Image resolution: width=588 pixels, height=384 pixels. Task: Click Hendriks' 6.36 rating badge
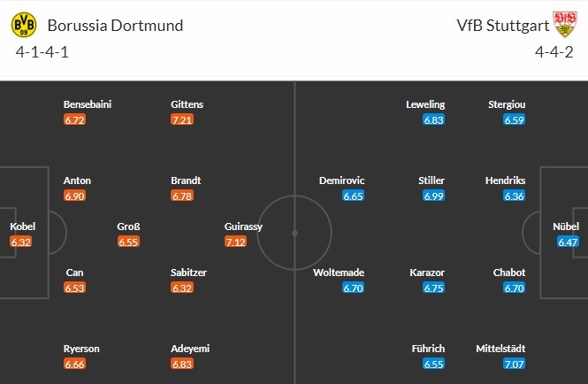[515, 196]
